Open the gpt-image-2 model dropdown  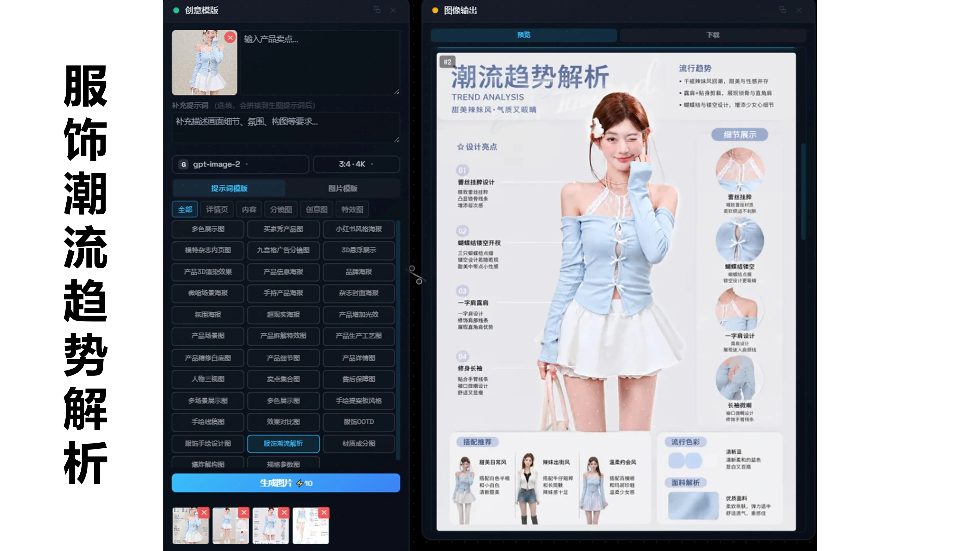point(240,164)
